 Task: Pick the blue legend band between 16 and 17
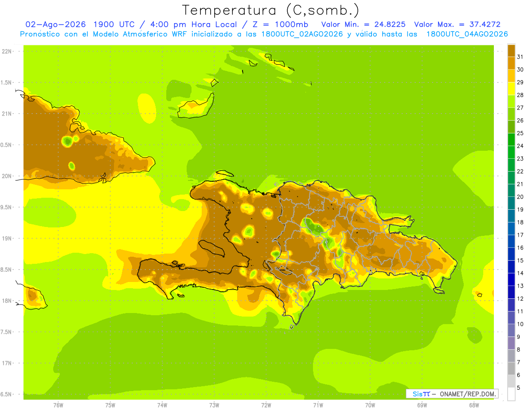511,241
